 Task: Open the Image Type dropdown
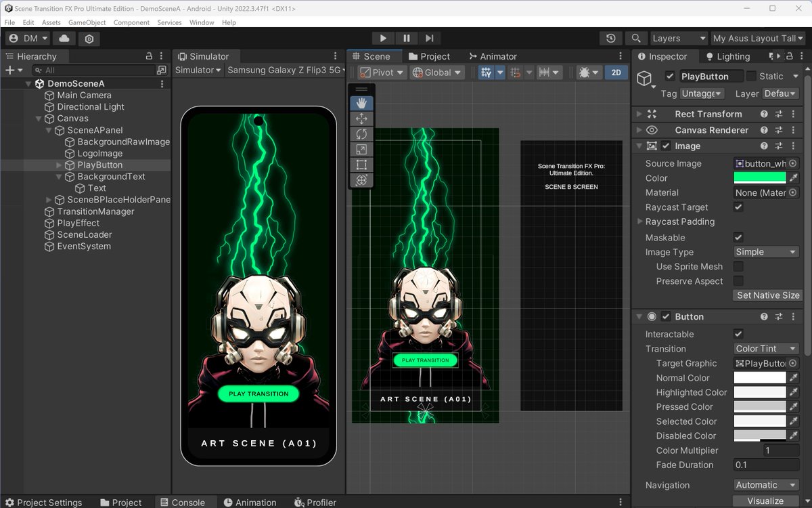pos(765,251)
